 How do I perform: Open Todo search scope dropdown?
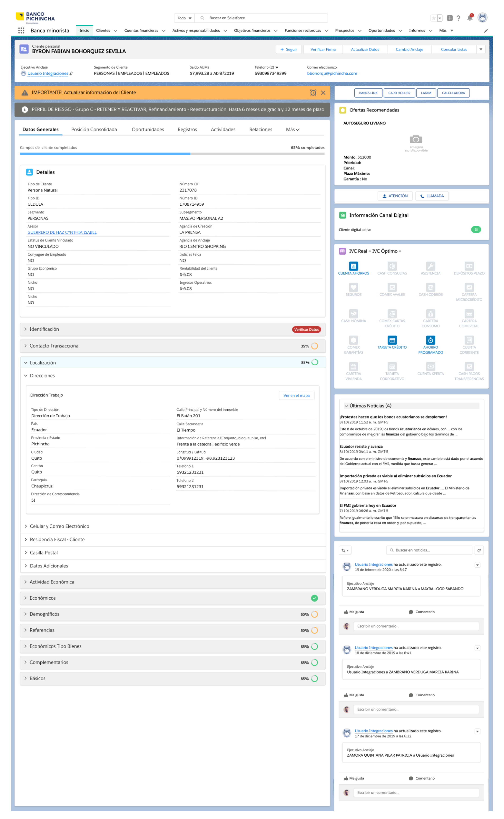pos(184,18)
